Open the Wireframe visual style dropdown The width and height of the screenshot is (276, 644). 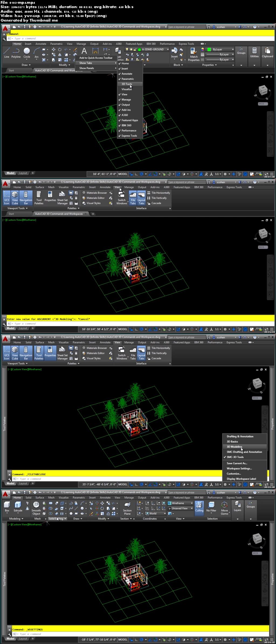click(192, 503)
